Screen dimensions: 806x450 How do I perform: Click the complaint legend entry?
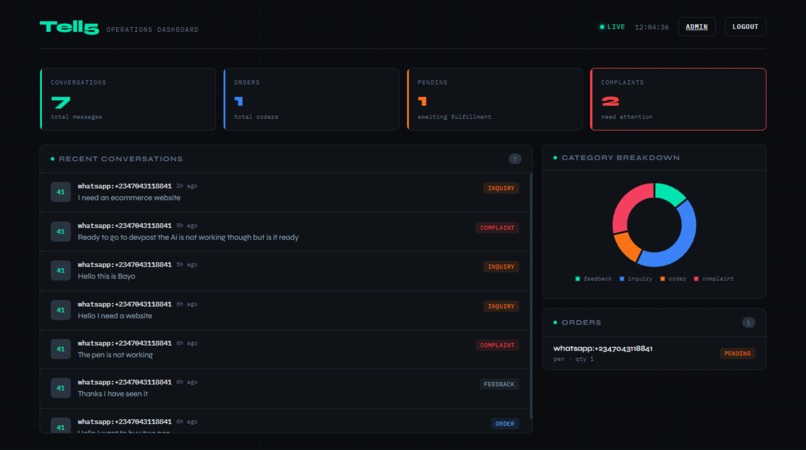(x=714, y=279)
